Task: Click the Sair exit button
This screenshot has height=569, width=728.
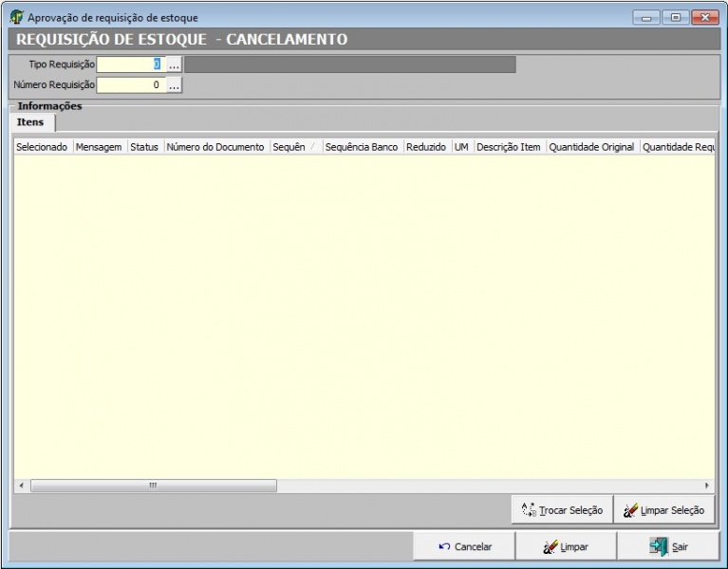Action: point(668,546)
